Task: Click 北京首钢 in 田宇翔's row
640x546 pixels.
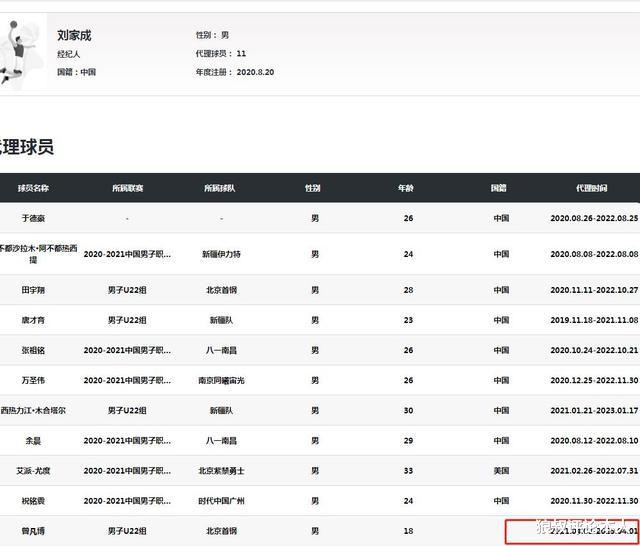Action: (x=221, y=290)
